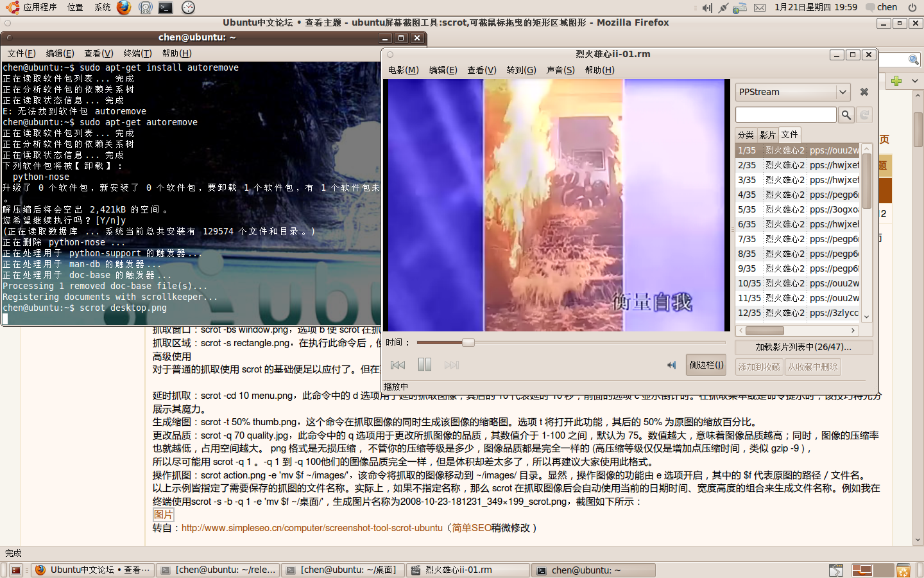Open the 编辑 menu in the player window
Screen dimensions: 924x578
click(x=443, y=70)
